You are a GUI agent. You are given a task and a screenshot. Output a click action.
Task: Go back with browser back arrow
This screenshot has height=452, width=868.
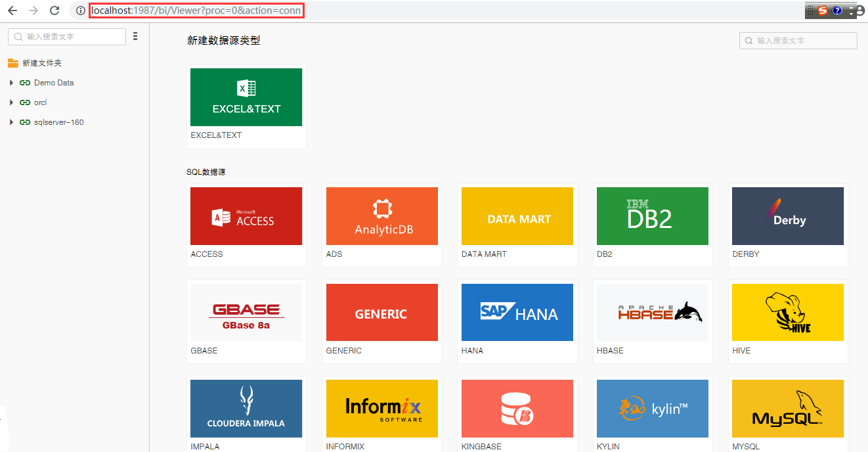12,11
